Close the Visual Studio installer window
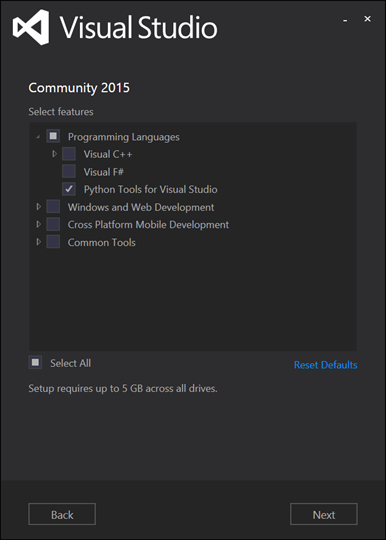386x540 pixels. [x=367, y=19]
